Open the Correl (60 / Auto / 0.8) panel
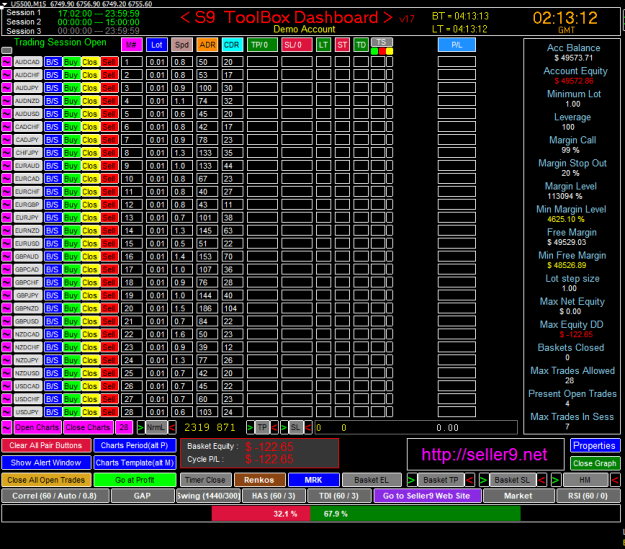The image size is (625, 549). (55, 496)
